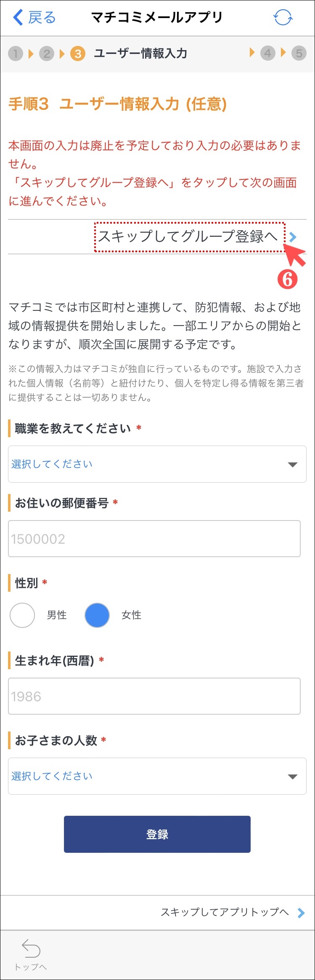Tap the step 2 circle indicator
Viewport: 315px width, 980px height.
47,53
